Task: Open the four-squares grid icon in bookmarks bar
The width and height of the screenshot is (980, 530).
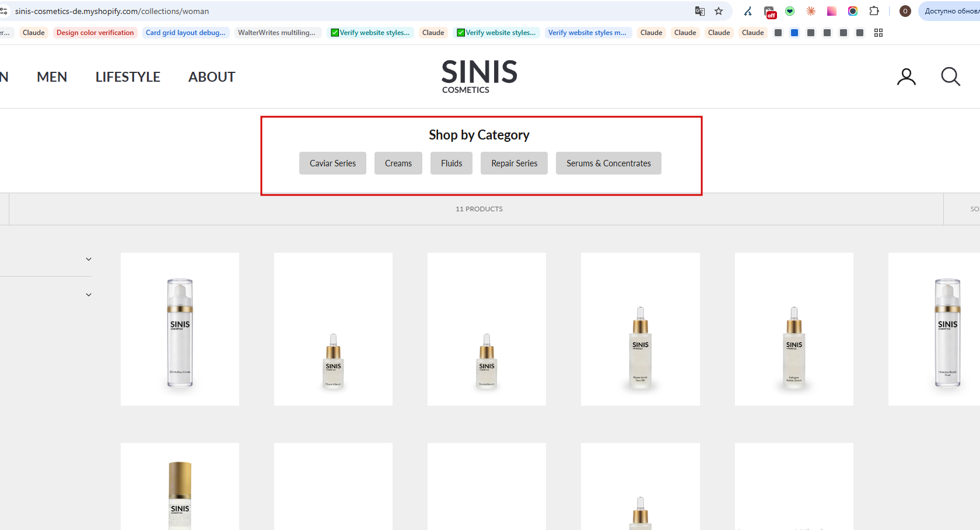Action: [x=878, y=33]
